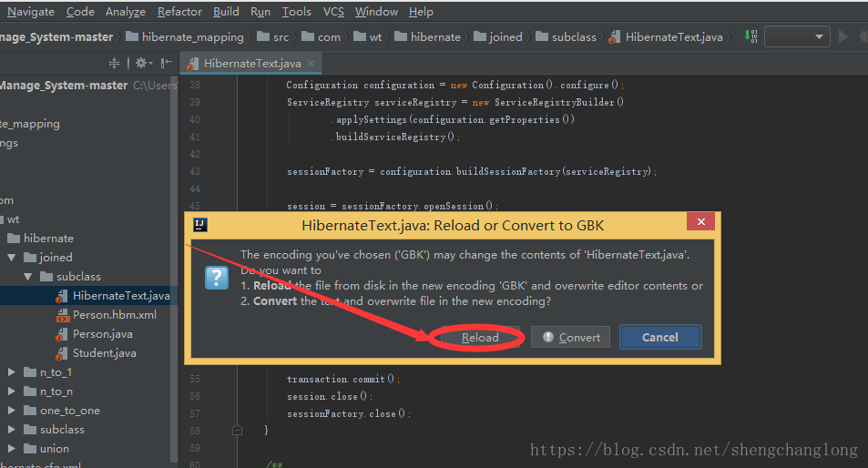
Task: Close the Reload or Convert dialog
Action: (x=700, y=222)
